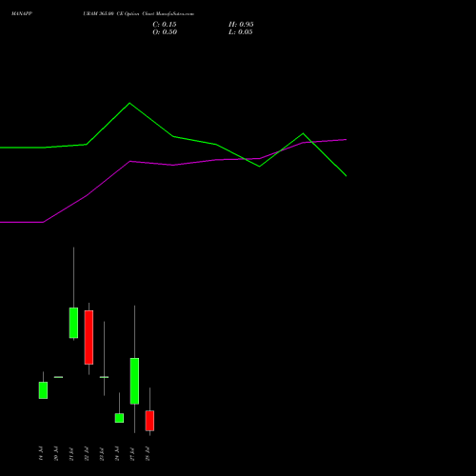Click the '28 Jul' date axis label
This screenshot has height=476, width=476.
coord(148,453)
